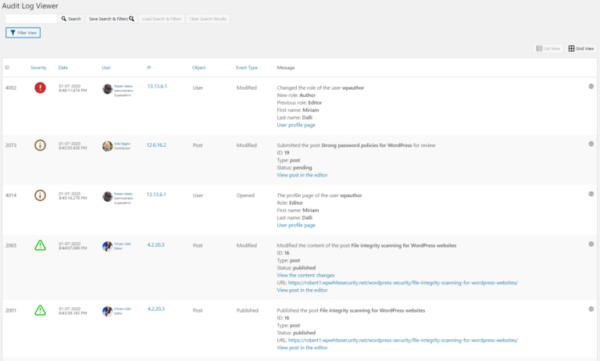Click IP address 4.2.20.3 in event 2065 row
The width and height of the screenshot is (600, 361).
[x=156, y=245]
